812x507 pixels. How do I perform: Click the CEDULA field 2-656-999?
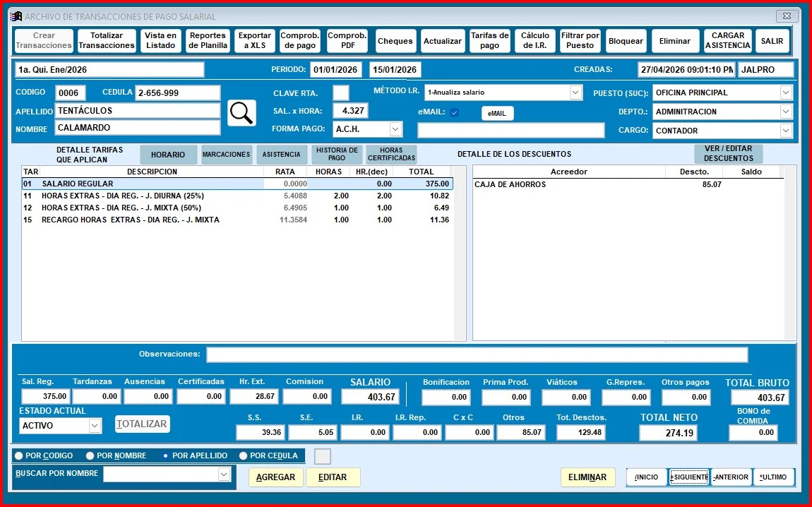(x=178, y=93)
